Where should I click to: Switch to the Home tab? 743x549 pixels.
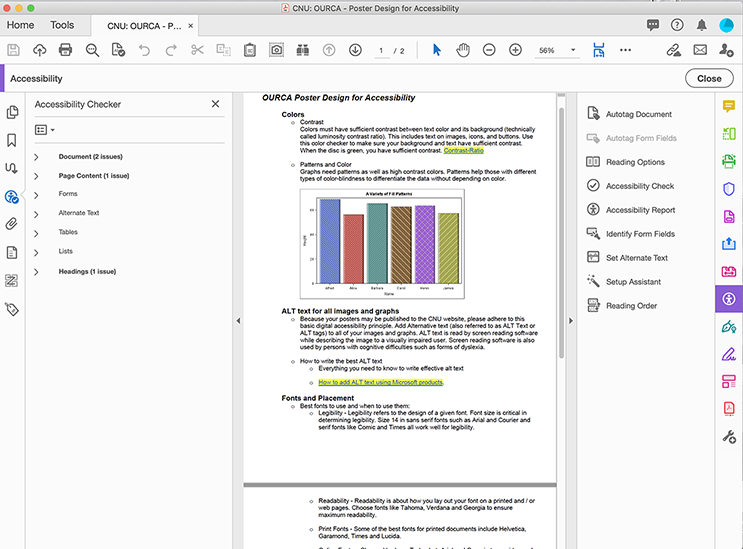click(20, 25)
